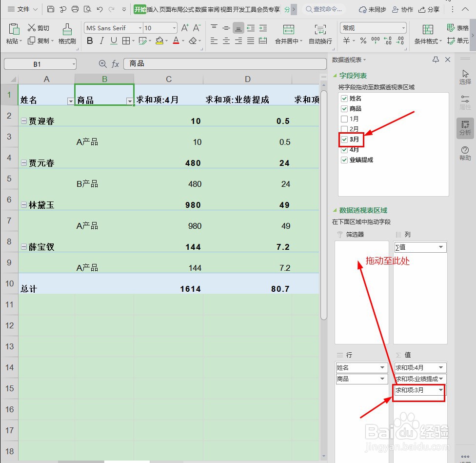Viewport: 476px width, 463px height.
Task: Click the Percent style icon
Action: 364,41
